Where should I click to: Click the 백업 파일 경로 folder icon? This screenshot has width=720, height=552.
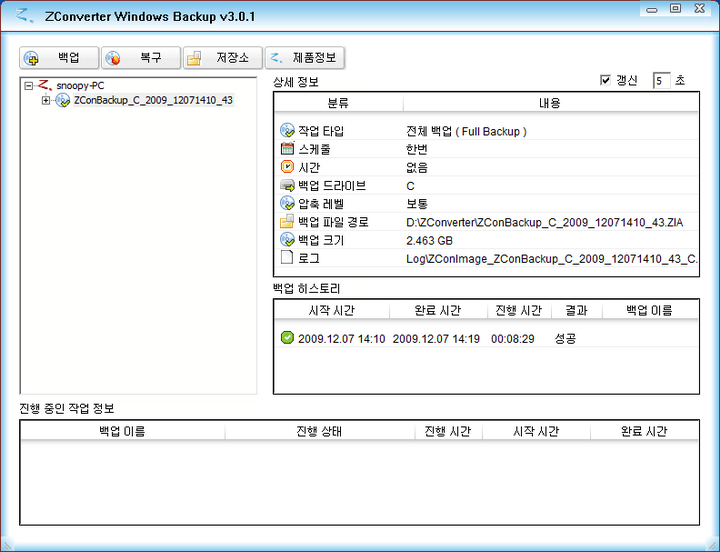(287, 221)
